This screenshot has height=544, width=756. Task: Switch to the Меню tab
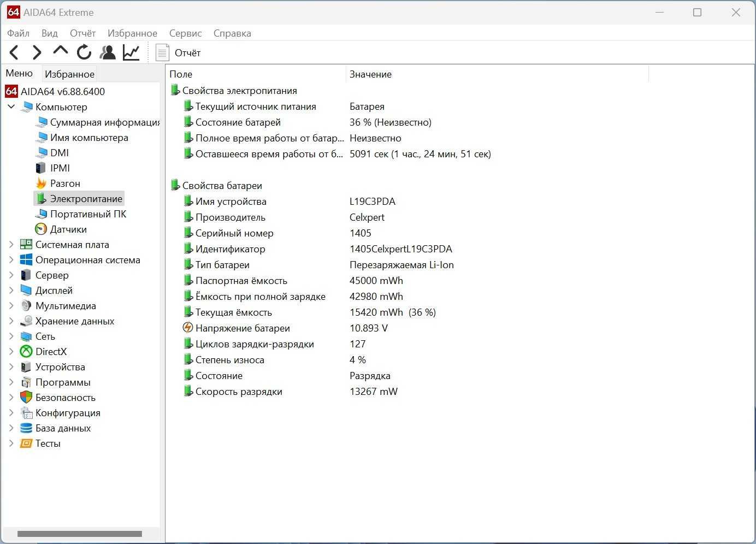click(x=19, y=73)
